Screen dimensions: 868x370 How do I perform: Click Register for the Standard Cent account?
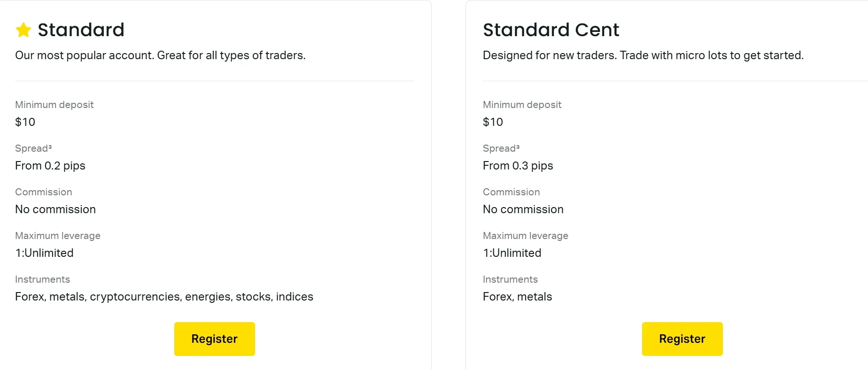click(682, 339)
